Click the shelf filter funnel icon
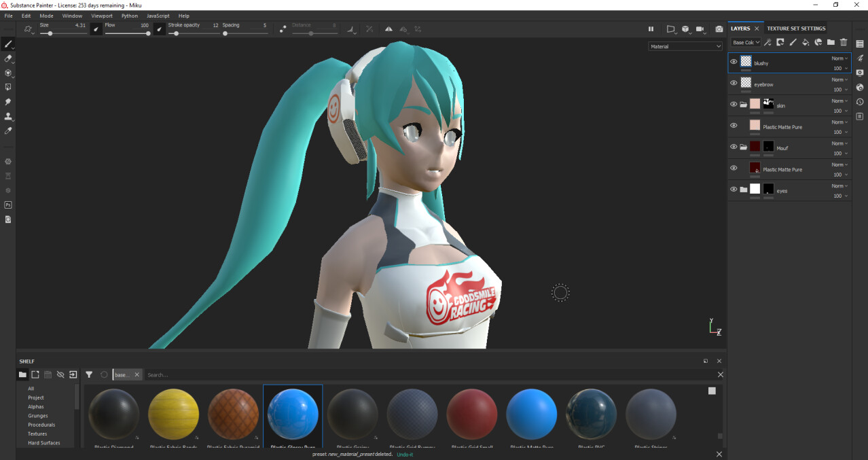Screen dimensions: 868x460 pos(89,374)
